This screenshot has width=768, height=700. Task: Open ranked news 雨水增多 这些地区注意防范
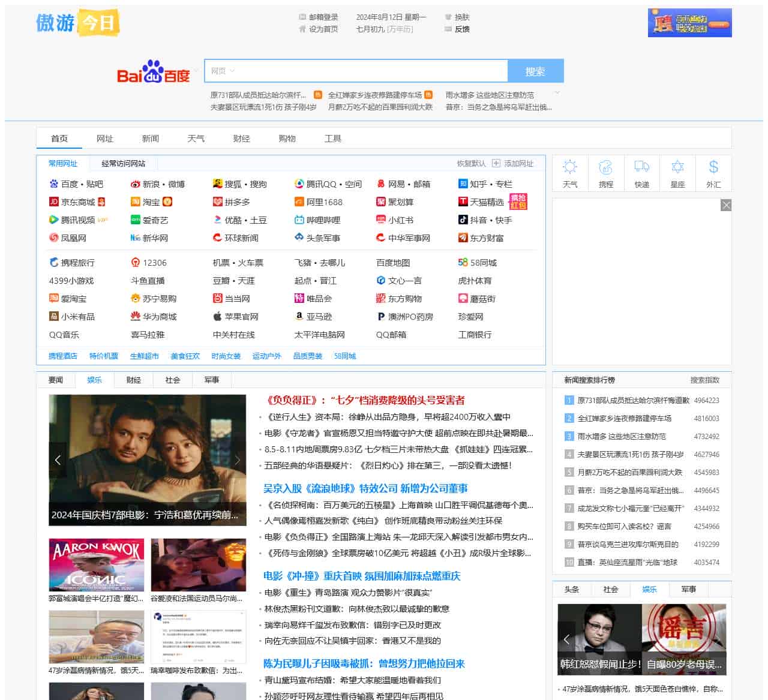pyautogui.click(x=622, y=436)
